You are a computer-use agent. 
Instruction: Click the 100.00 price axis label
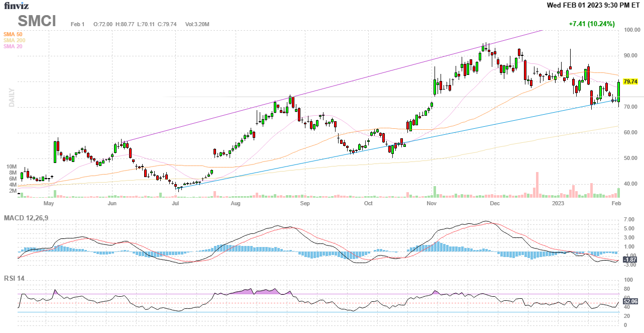coord(631,30)
